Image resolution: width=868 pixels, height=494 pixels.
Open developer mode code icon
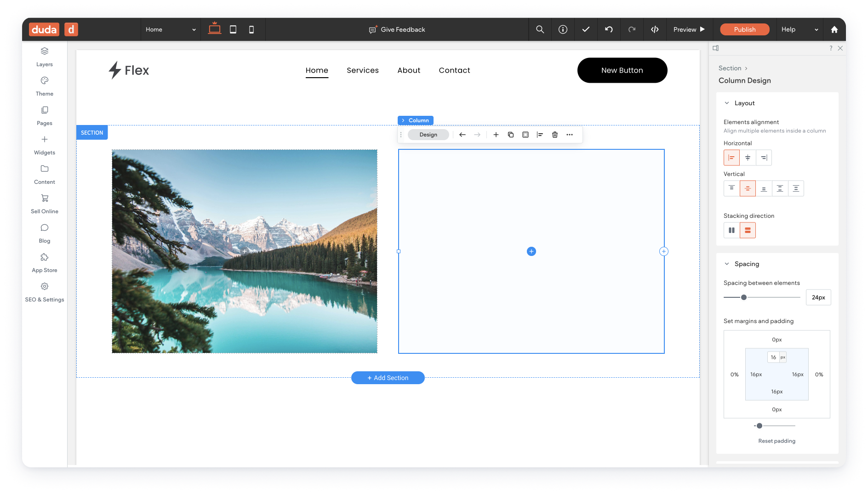point(655,29)
